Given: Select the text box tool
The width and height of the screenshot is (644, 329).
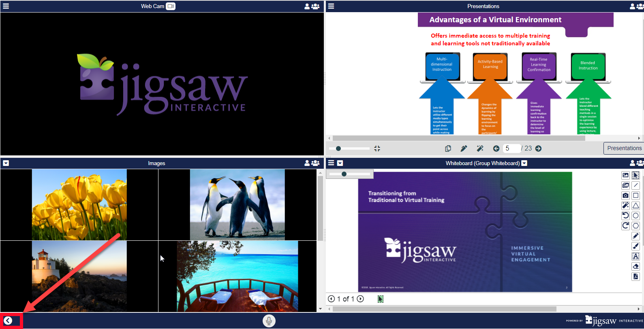Looking at the screenshot, I should [635, 256].
